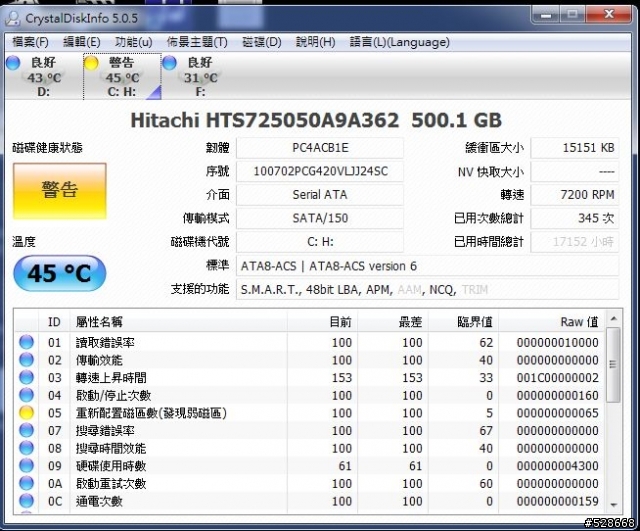
Task: Click the raw value 000000000065
Action: [558, 413]
